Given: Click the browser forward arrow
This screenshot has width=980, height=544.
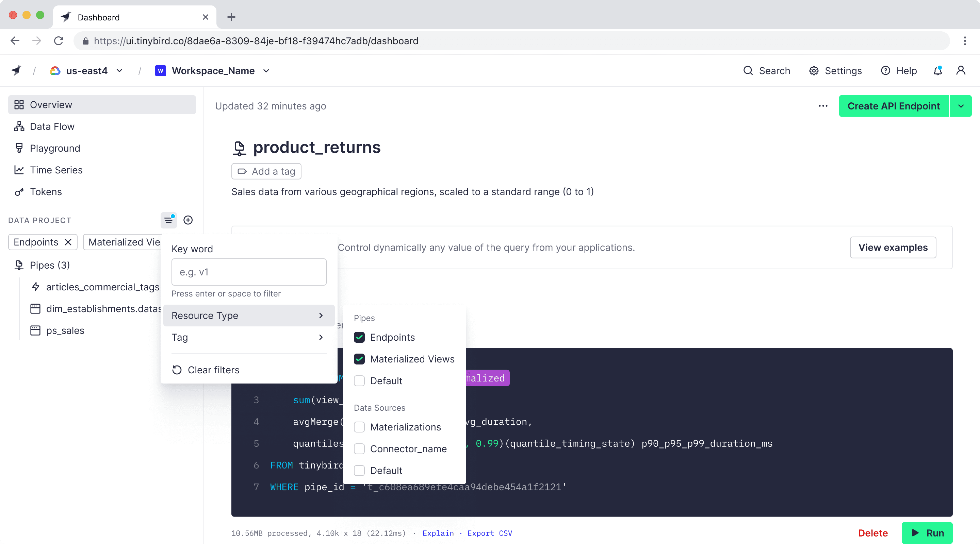Looking at the screenshot, I should 37,41.
